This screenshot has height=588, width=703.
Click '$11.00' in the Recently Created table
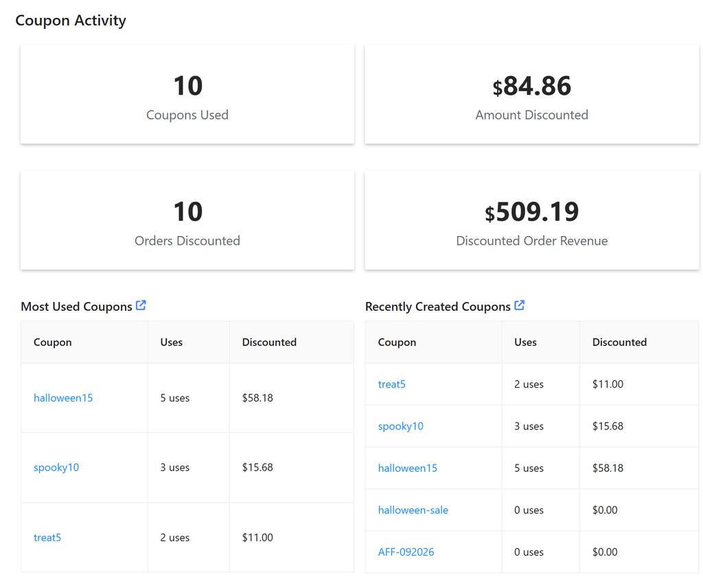pyautogui.click(x=608, y=384)
